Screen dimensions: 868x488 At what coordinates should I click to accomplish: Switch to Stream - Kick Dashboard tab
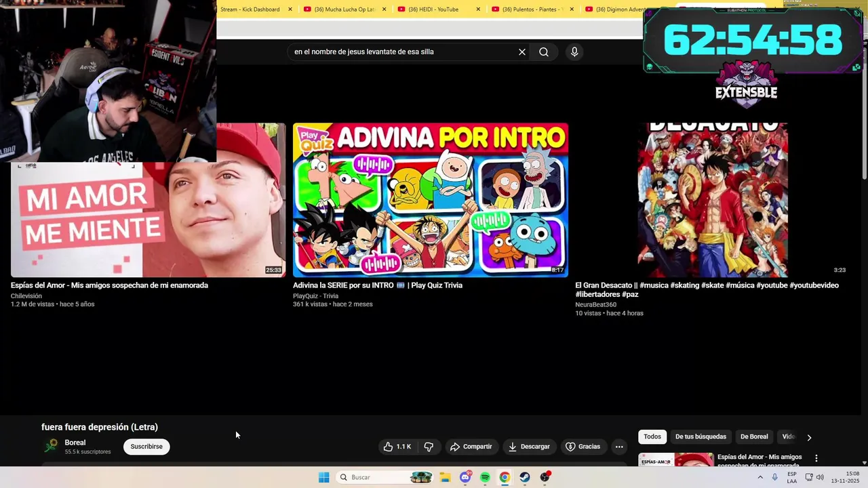click(x=250, y=9)
